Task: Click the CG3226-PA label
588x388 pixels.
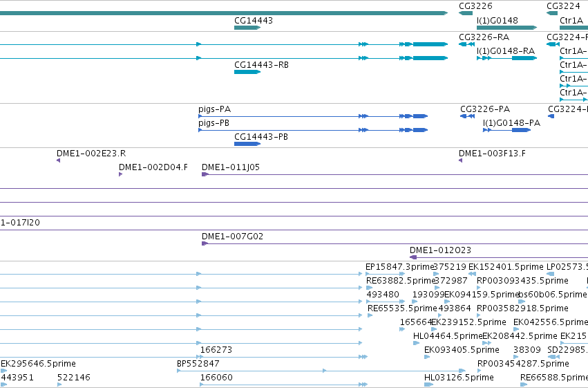Action: point(485,109)
